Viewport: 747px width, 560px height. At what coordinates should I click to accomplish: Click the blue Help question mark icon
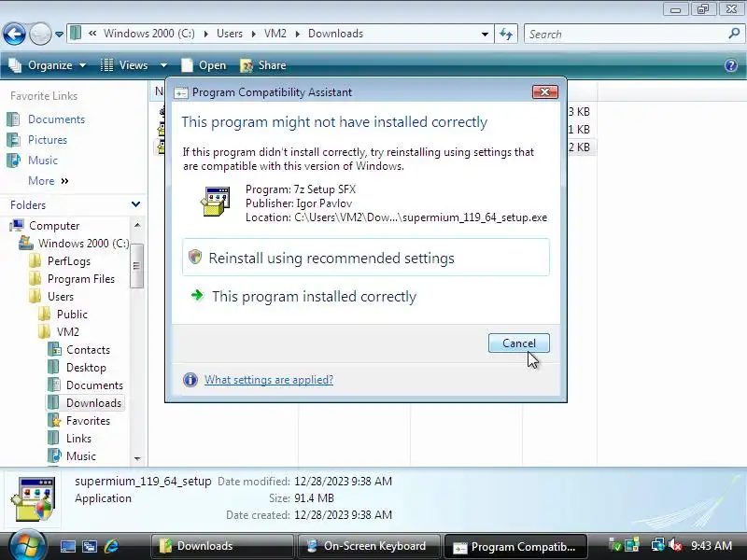731,65
